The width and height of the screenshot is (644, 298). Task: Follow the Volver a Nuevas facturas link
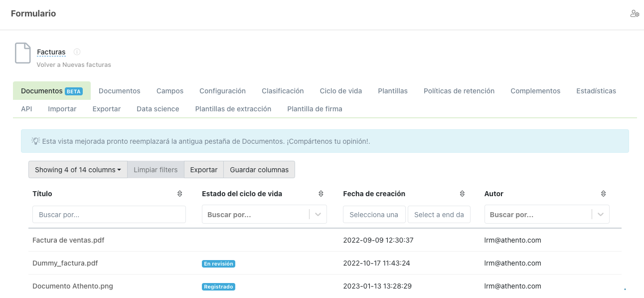click(74, 64)
